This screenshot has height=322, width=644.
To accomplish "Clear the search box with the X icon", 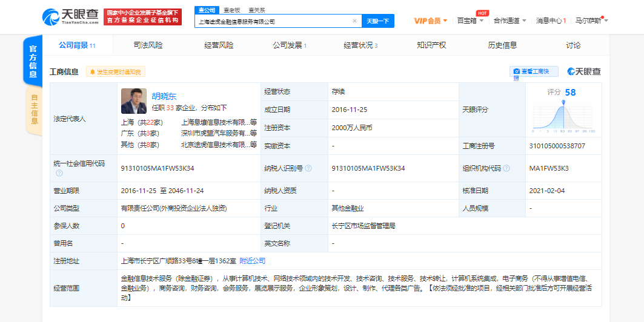I will 354,21.
